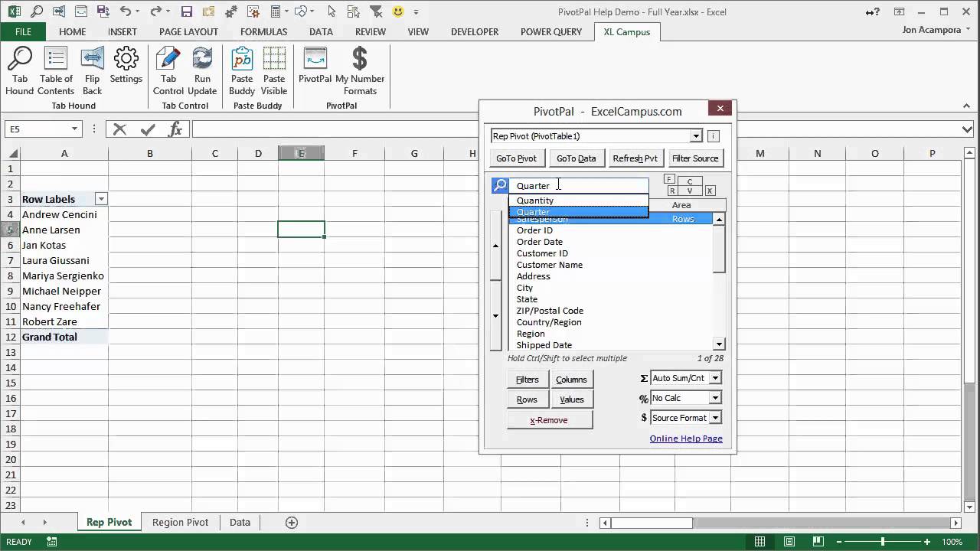Open the Tab Hound tool
Viewport: 980px width, 551px height.
[20, 70]
